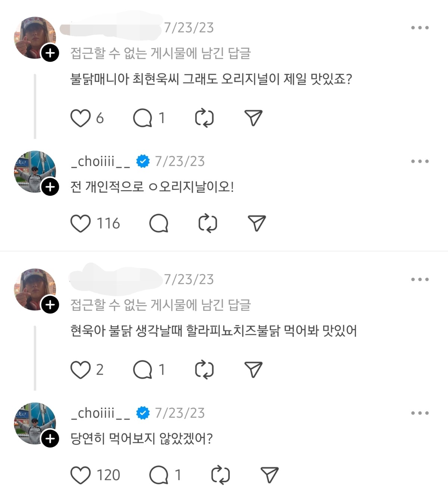Open more options on the 할라피뇨치즈불닭 post

click(420, 279)
